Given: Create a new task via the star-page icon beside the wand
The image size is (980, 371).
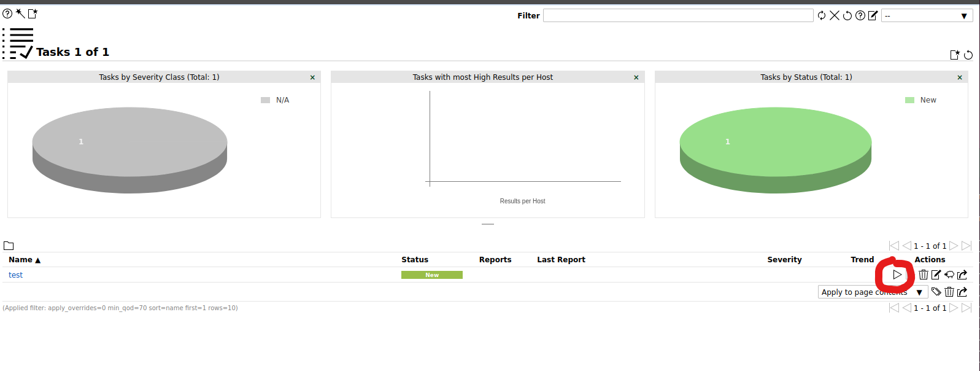Looking at the screenshot, I should click(x=33, y=14).
